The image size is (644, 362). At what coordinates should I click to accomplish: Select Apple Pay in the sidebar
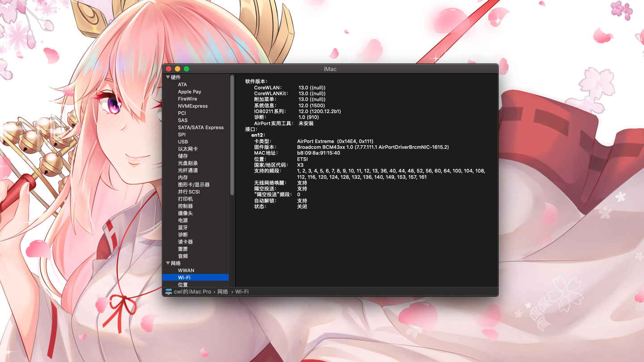(190, 92)
